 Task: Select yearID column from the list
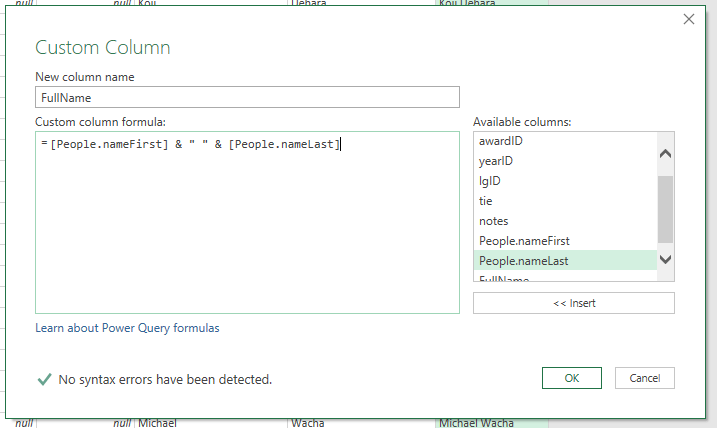tap(496, 161)
